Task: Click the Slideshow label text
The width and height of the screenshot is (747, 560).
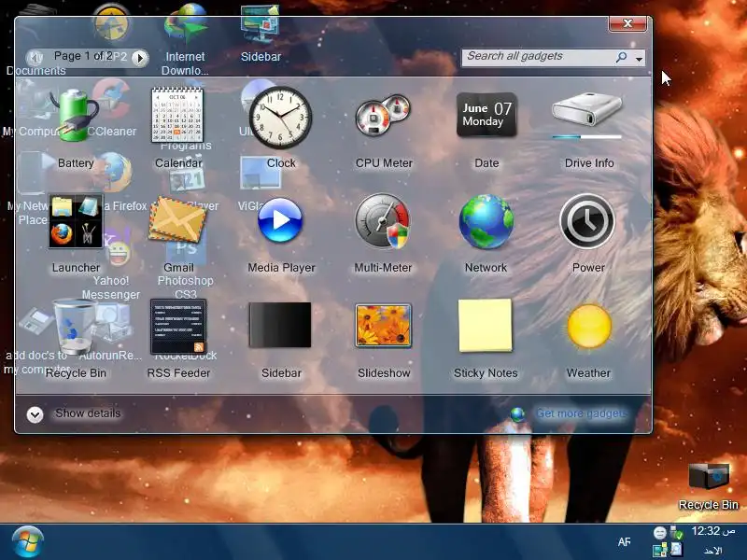Action: point(384,372)
